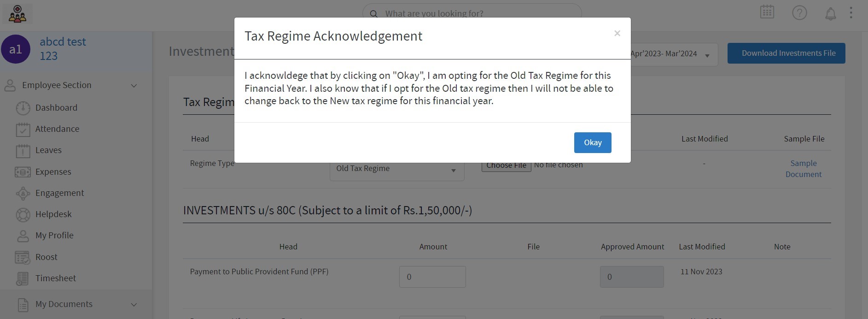This screenshot has width=868, height=319.
Task: Click the Engagement icon in sidebar
Action: [x=23, y=193]
